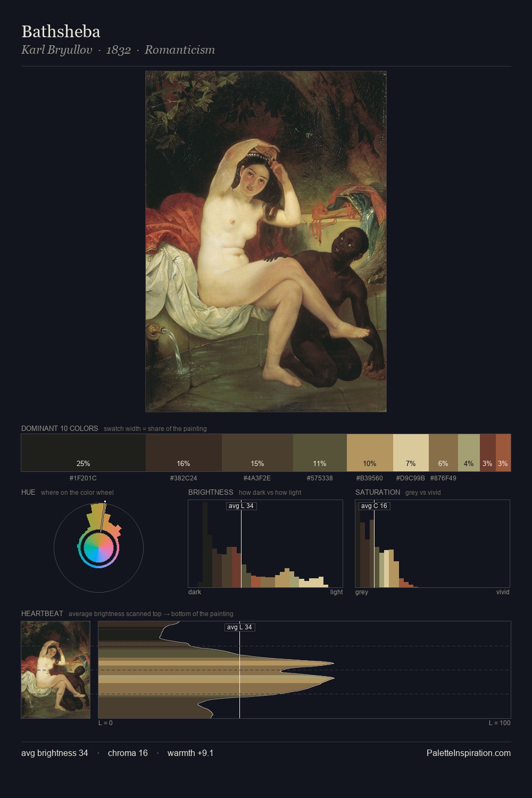The height and width of the screenshot is (798, 532).
Task: Click the 'HEARTBEAT' section heading
Action: tap(42, 613)
